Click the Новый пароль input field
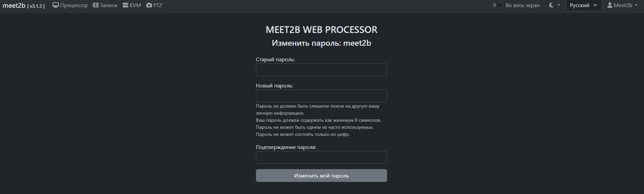Viewport: 644px width, 194px height. point(321,96)
